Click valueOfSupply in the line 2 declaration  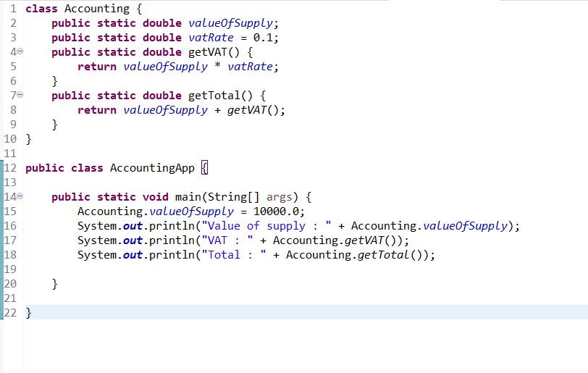click(230, 24)
